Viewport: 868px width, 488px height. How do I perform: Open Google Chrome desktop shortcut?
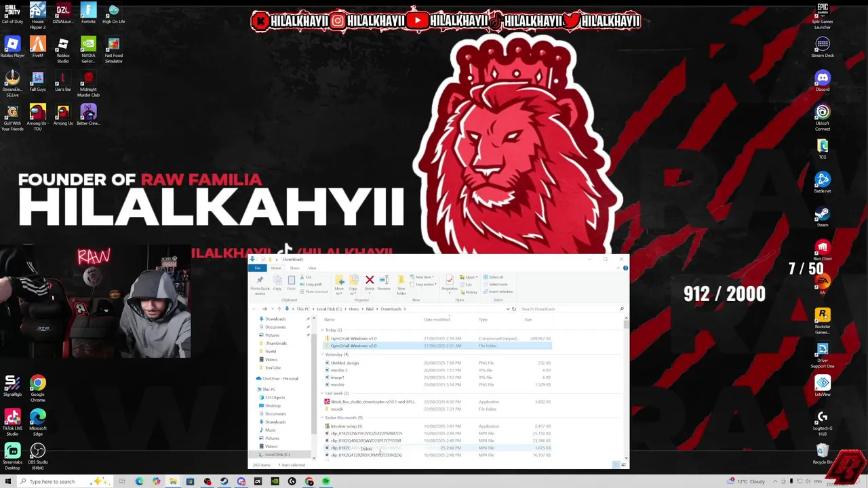tap(37, 388)
